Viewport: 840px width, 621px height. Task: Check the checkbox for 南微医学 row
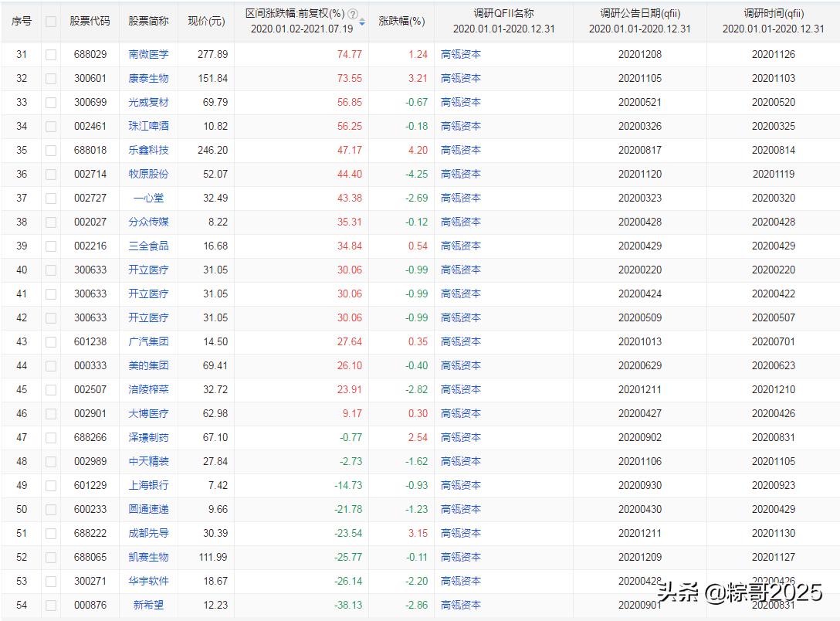[51, 54]
